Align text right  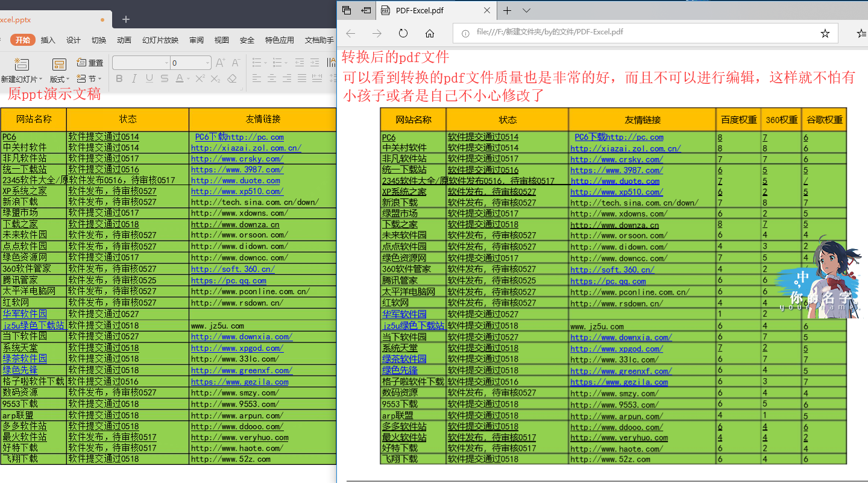[x=287, y=78]
